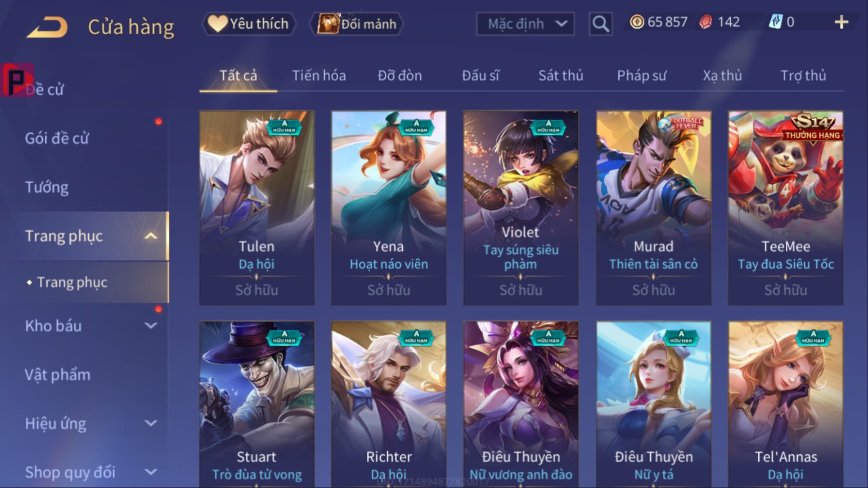The height and width of the screenshot is (488, 868).
Task: Open the Mặc định sort dropdown
Action: pos(525,24)
